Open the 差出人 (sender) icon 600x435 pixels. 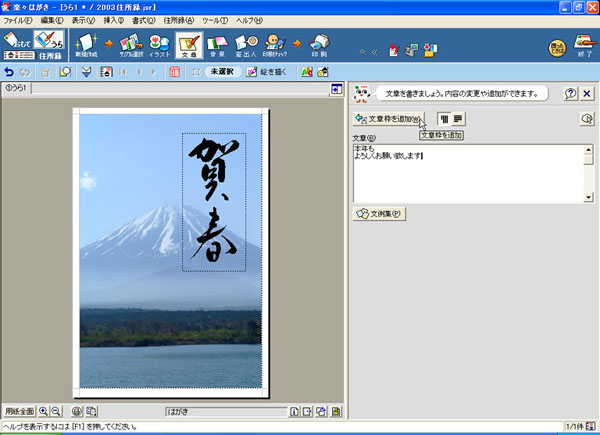(248, 44)
